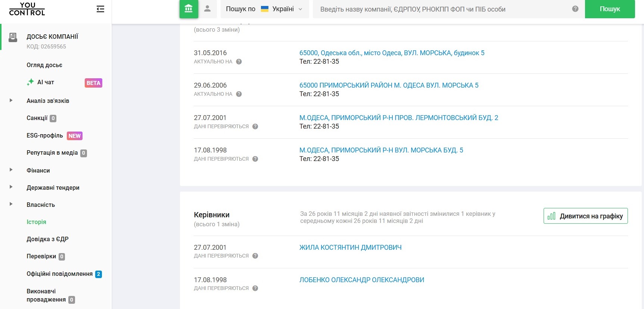644x309 pixels.
Task: Open the company dossier document icon
Action: (x=13, y=37)
